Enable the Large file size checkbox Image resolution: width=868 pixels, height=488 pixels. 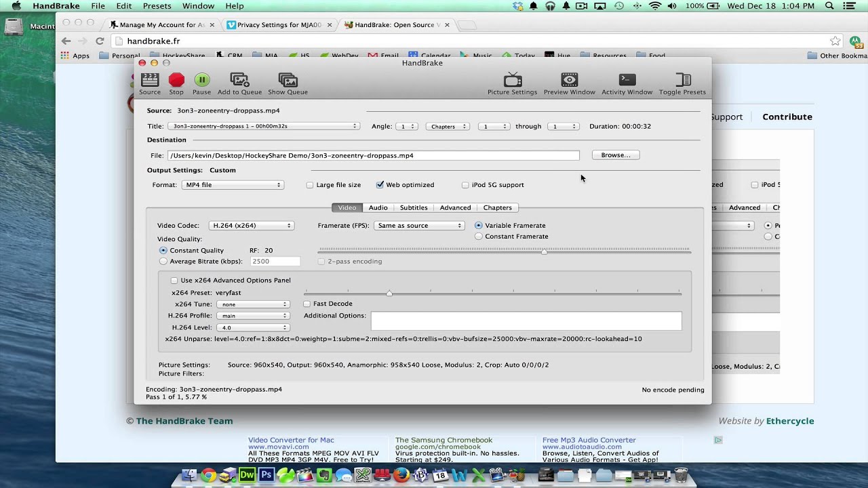tap(310, 185)
